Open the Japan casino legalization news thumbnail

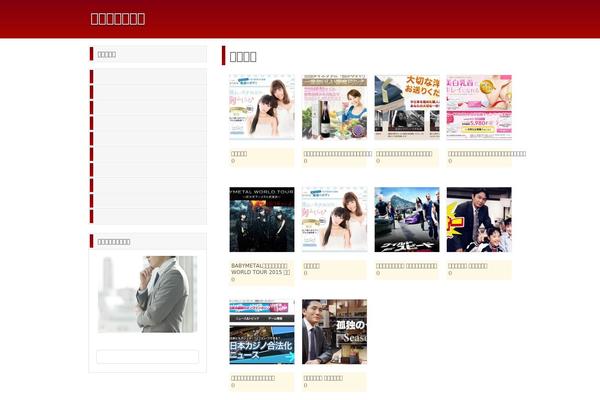pyautogui.click(x=262, y=331)
